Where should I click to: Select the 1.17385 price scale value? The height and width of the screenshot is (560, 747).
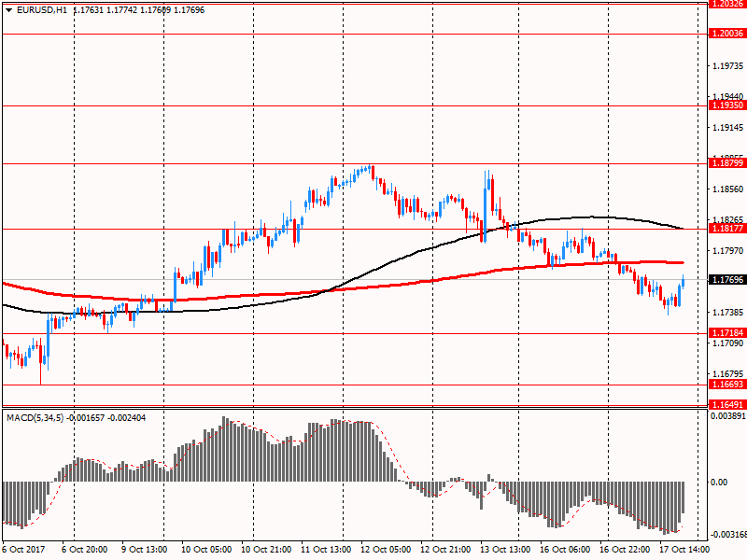click(727, 313)
